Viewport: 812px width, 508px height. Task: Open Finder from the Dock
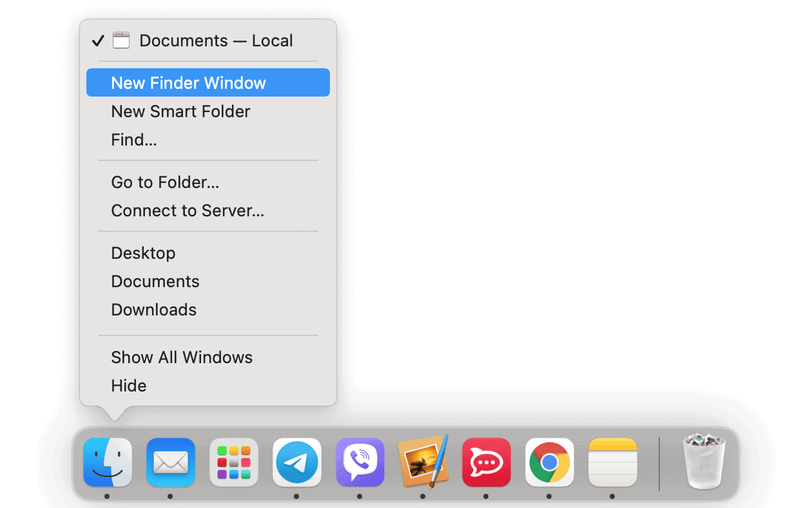(108, 462)
